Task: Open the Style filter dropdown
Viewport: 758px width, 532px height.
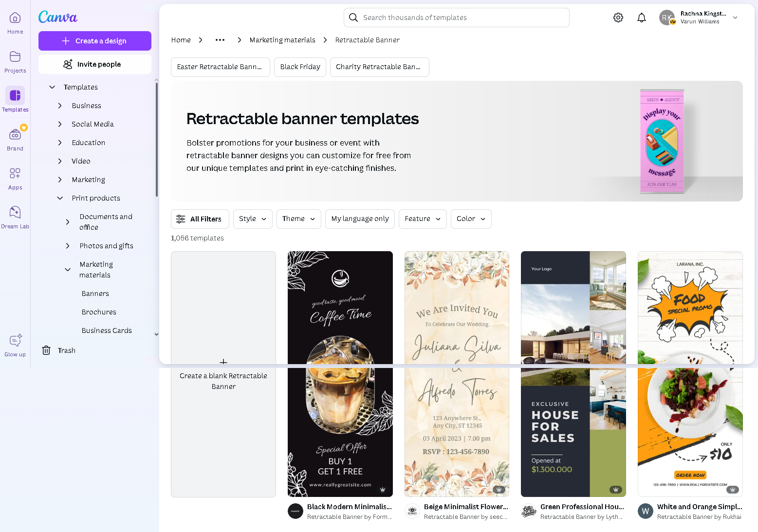Action: [x=252, y=219]
